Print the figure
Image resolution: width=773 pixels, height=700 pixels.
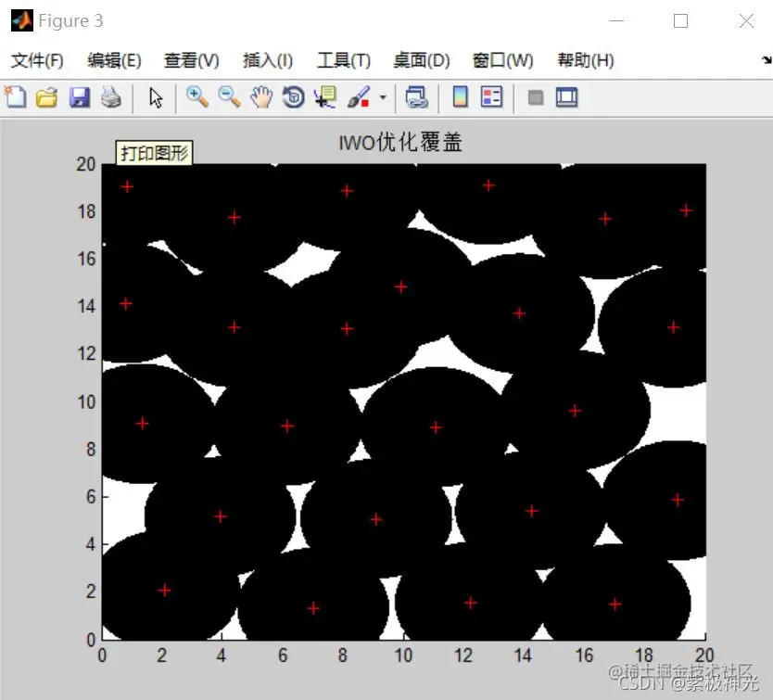(111, 97)
